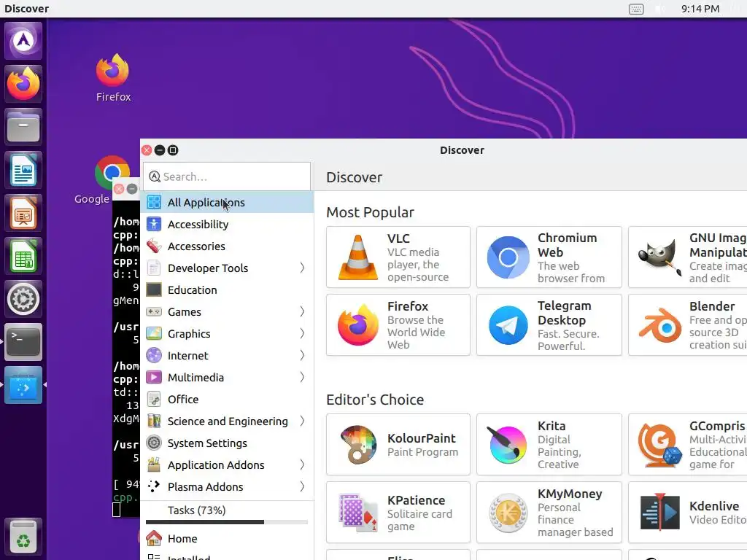This screenshot has height=560, width=747.
Task: Open the GNU Image Manipulation Program card
Action: pyautogui.click(x=687, y=257)
